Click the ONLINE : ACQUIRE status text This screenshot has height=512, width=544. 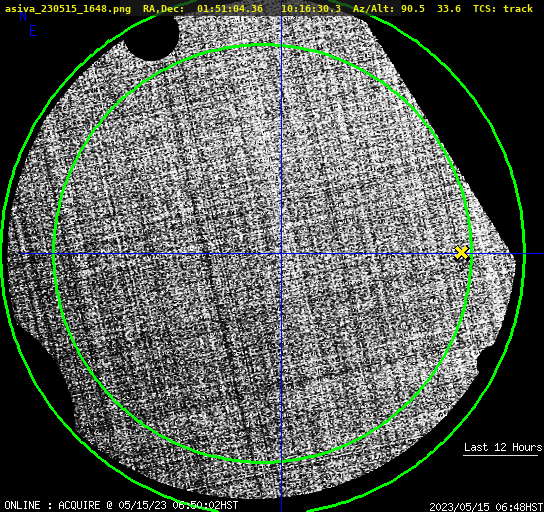point(52,505)
